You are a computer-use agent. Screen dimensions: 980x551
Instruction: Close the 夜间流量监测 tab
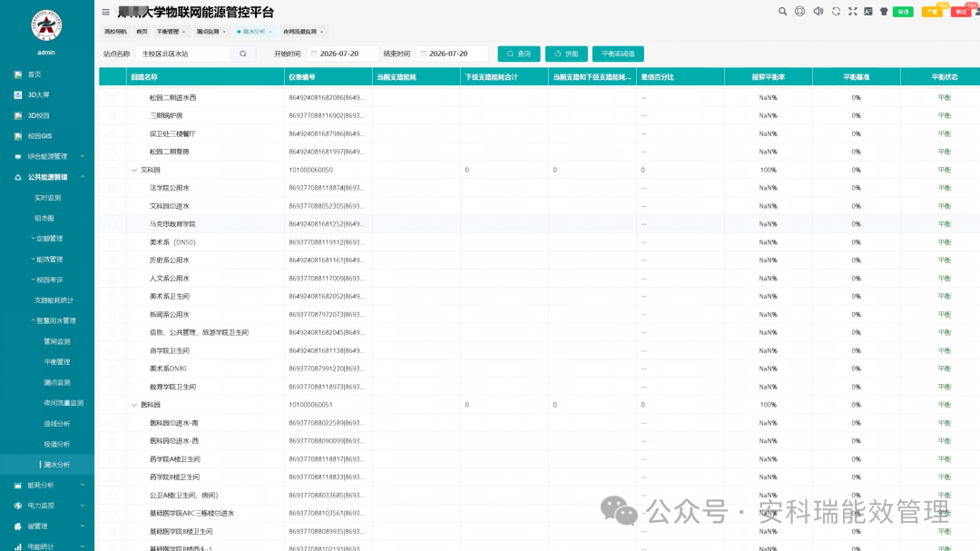[322, 32]
